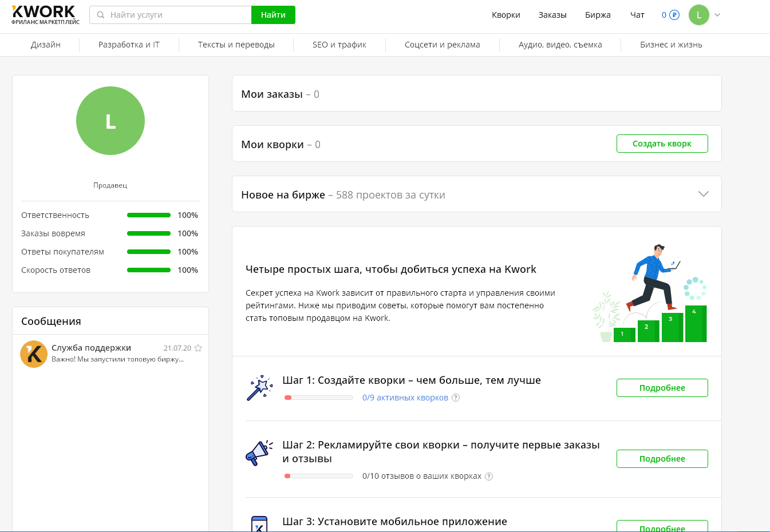
Task: Open the 'Мои кворки' section heading
Action: click(x=273, y=144)
